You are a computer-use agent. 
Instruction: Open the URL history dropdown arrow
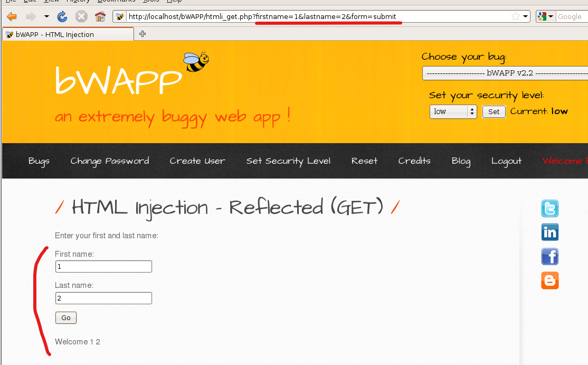tap(525, 16)
